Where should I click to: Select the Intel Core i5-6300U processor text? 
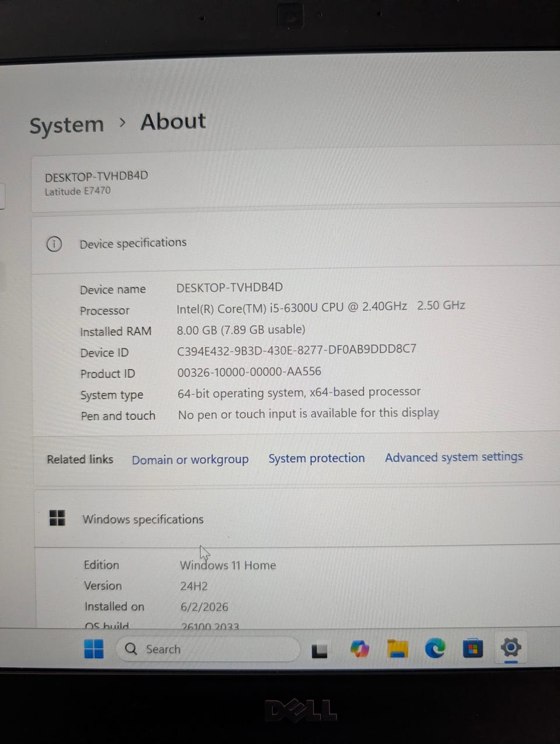click(321, 307)
